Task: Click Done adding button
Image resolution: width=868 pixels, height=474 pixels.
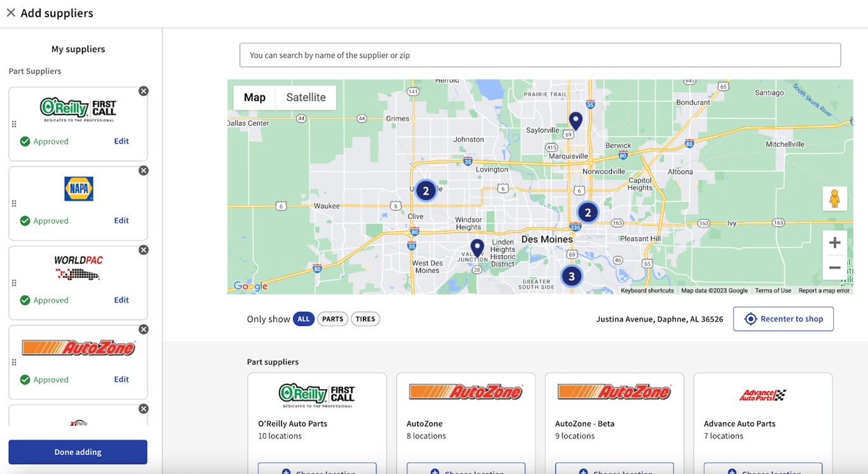Action: [78, 452]
